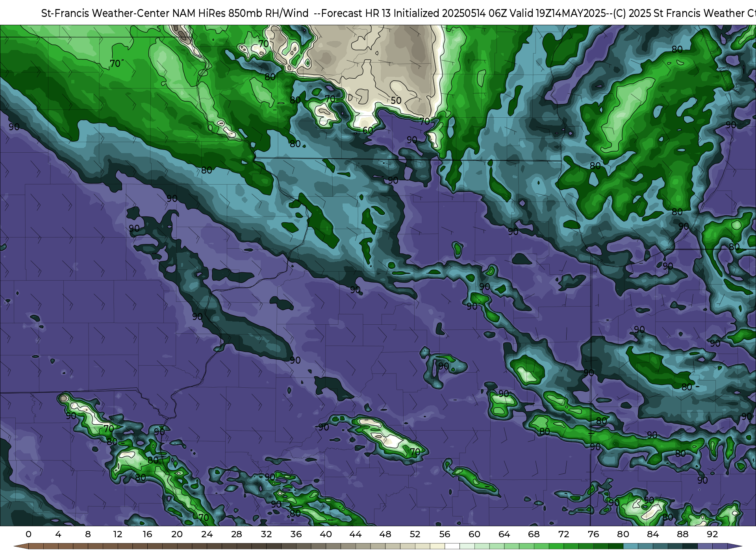Screen dimensions: 756x551
Task: Click 'Valid 19Z14MAY2025' in the title
Action: pyautogui.click(x=558, y=13)
